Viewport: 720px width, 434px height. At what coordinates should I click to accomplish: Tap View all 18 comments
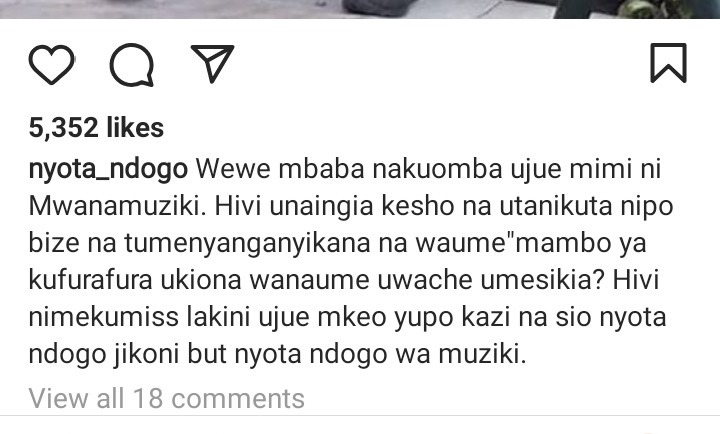166,398
